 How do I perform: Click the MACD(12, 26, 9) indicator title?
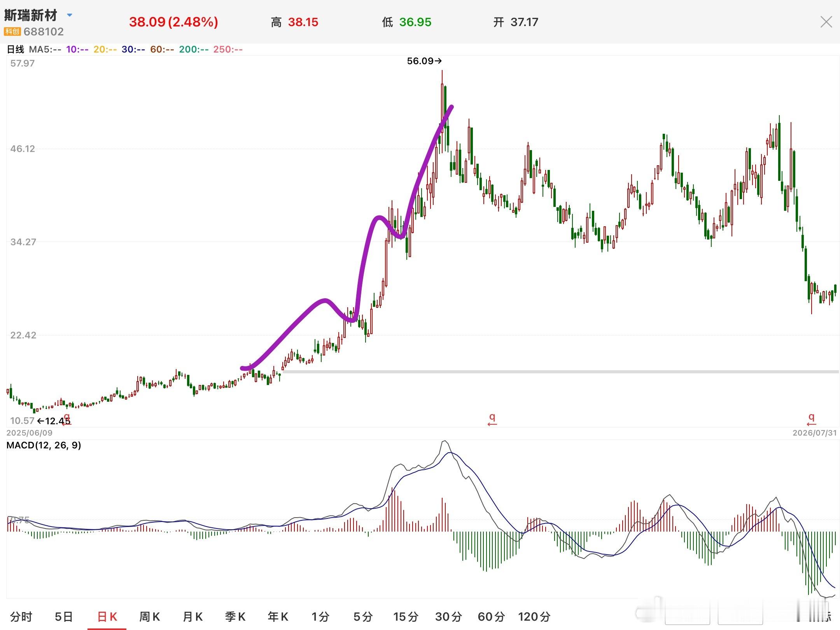[44, 445]
